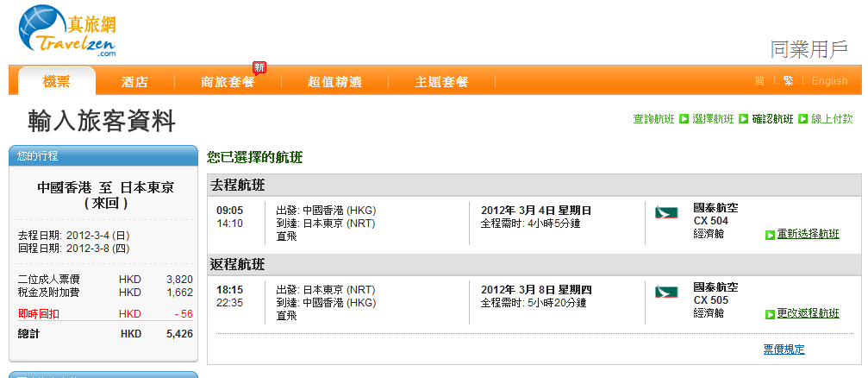Viewport: 868px width, 378px height.
Task: Open the 票價規定 fare rules link
Action: [x=784, y=350]
